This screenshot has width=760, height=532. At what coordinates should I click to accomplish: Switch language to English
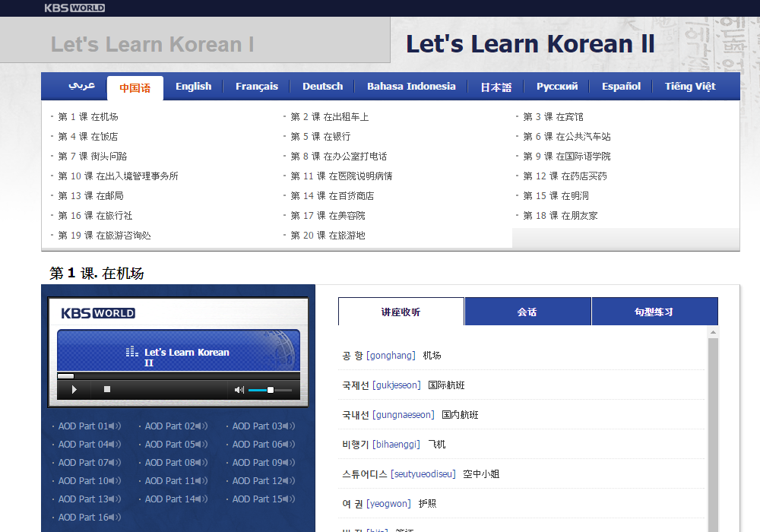(193, 86)
